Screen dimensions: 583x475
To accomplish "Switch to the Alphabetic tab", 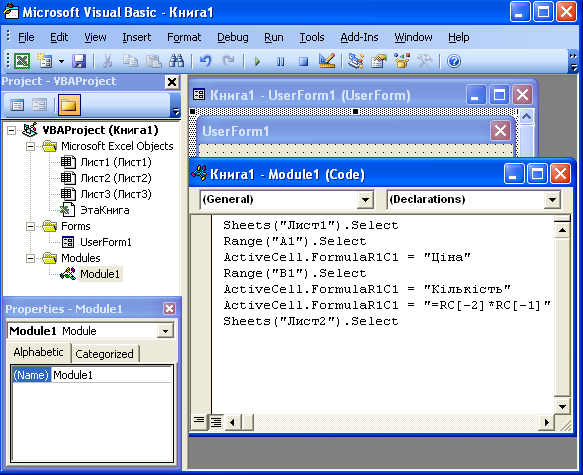I will [38, 352].
